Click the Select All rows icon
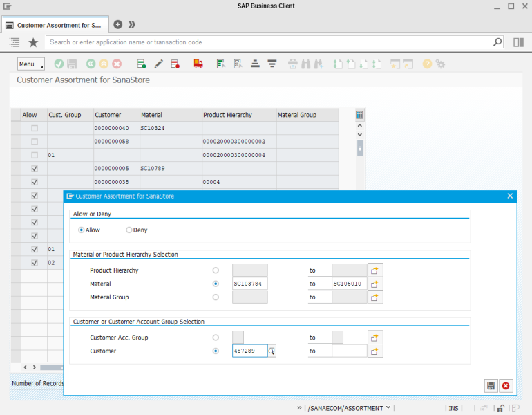Screen dimensions: 532x415 pyautogui.click(x=221, y=64)
